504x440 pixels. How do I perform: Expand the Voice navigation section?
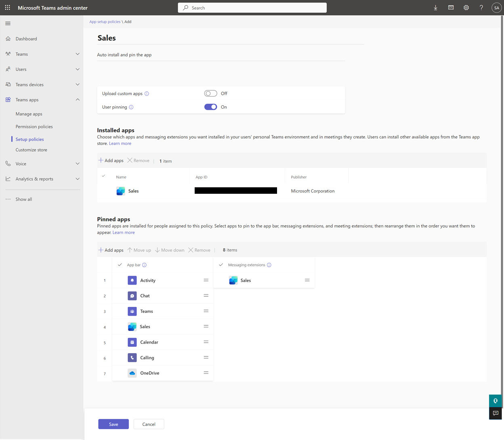[x=78, y=163]
